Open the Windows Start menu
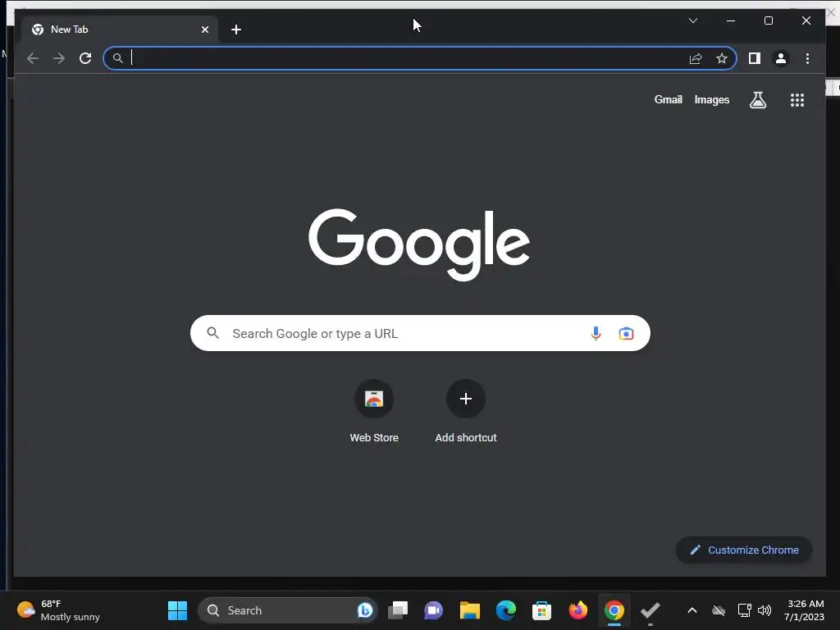Viewport: 840px width, 630px height. coord(177,610)
